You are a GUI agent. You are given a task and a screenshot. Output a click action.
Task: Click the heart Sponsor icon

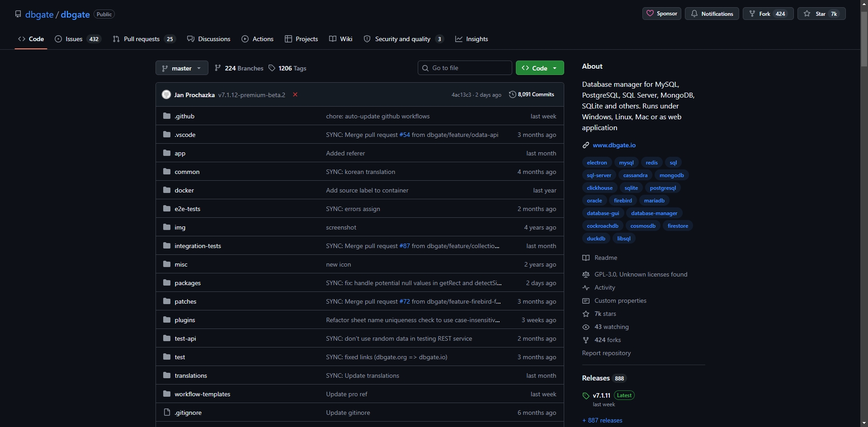point(650,14)
